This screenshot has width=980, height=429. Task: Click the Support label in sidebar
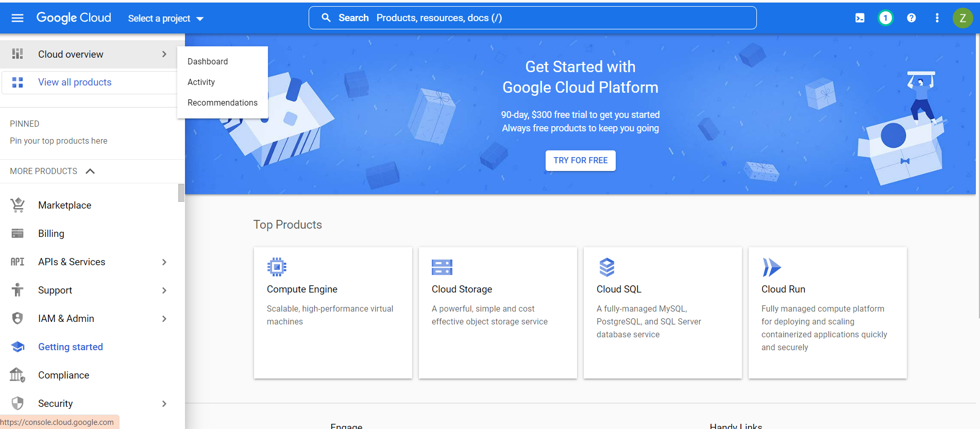pyautogui.click(x=55, y=290)
